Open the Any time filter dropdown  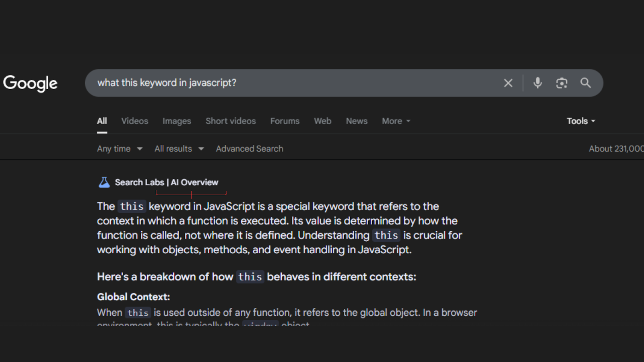[x=120, y=149]
